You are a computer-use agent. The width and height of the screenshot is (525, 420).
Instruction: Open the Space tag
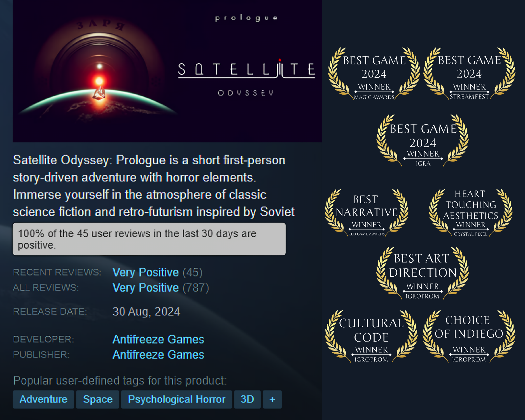[x=98, y=399]
